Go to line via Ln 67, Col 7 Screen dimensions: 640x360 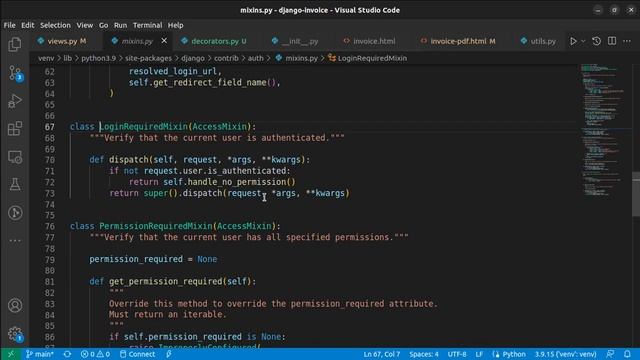[382, 354]
